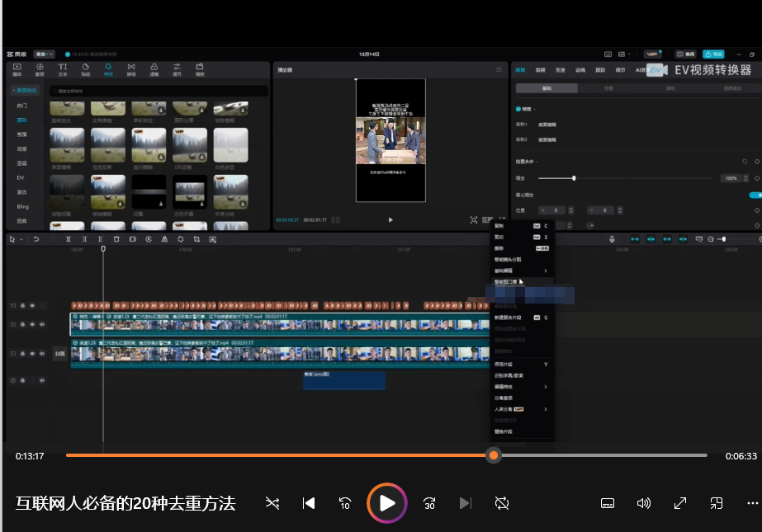Mute the audio track speaker
The width and height of the screenshot is (762, 532).
click(x=42, y=380)
